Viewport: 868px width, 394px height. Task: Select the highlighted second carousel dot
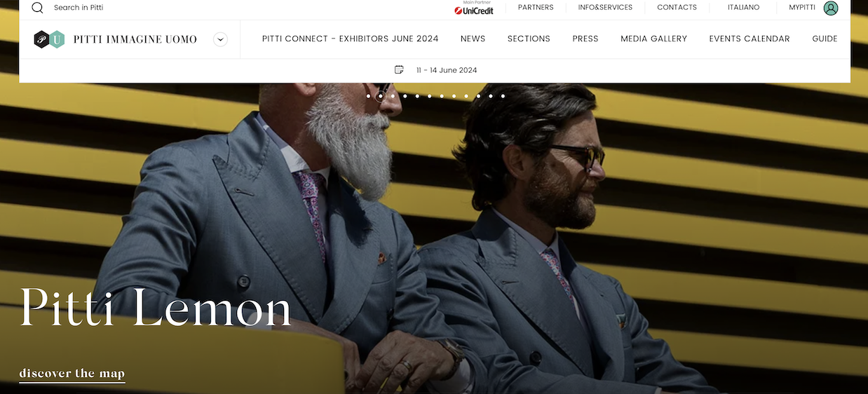[x=380, y=96]
